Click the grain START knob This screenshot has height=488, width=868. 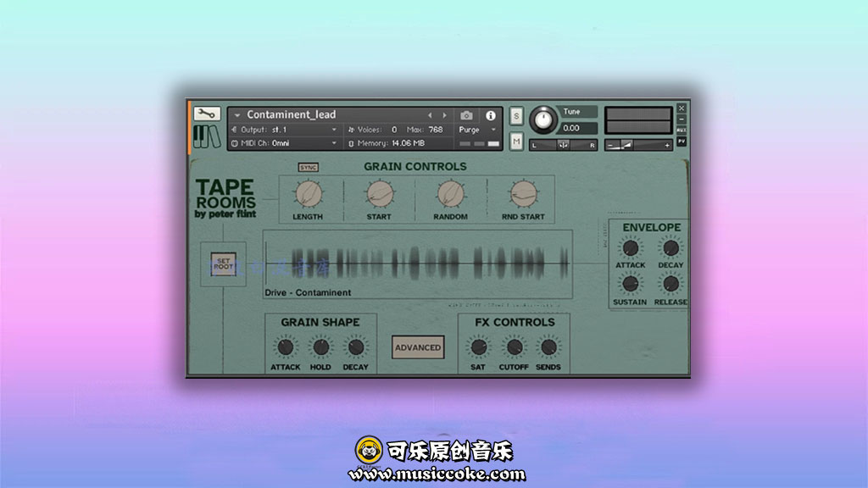coord(380,194)
